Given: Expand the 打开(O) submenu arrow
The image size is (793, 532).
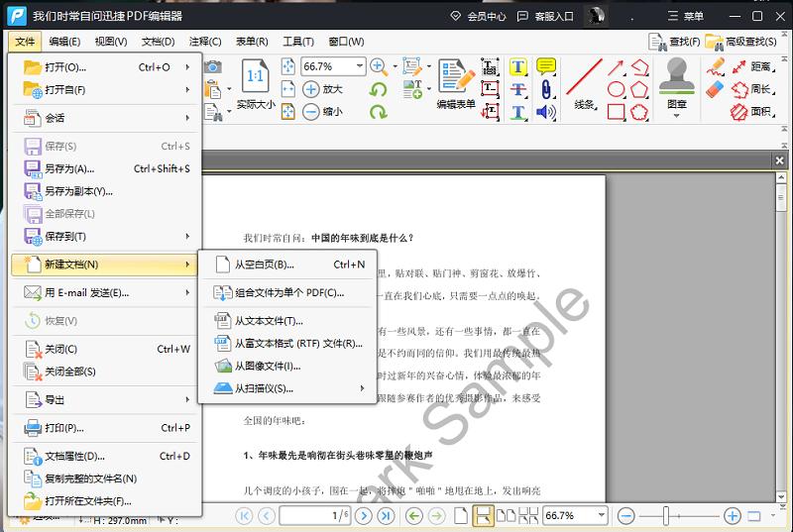Looking at the screenshot, I should [187, 67].
